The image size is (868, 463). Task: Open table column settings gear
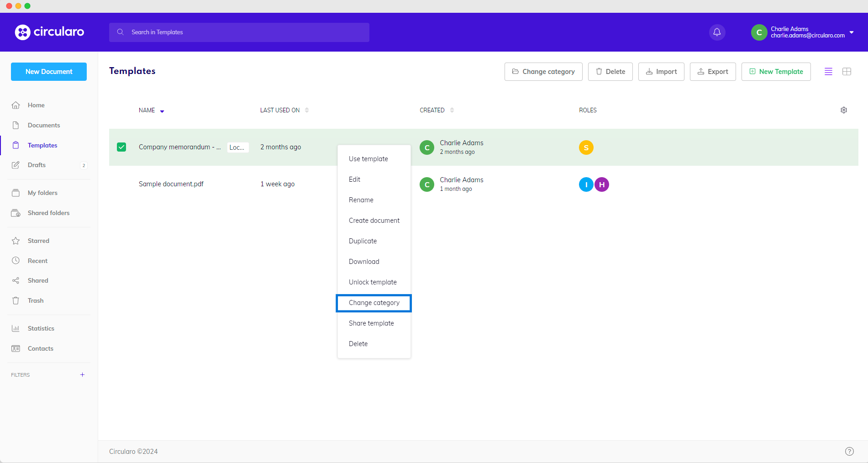(843, 110)
